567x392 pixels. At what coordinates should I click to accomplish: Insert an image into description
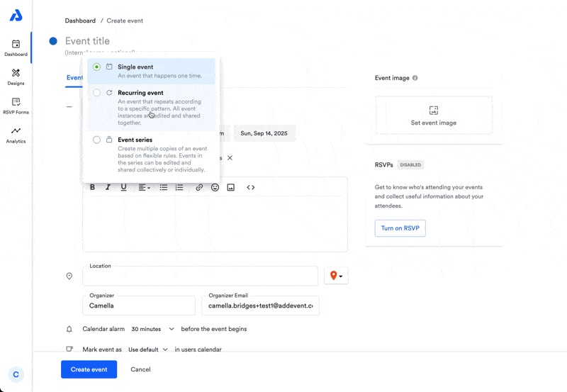coord(231,187)
